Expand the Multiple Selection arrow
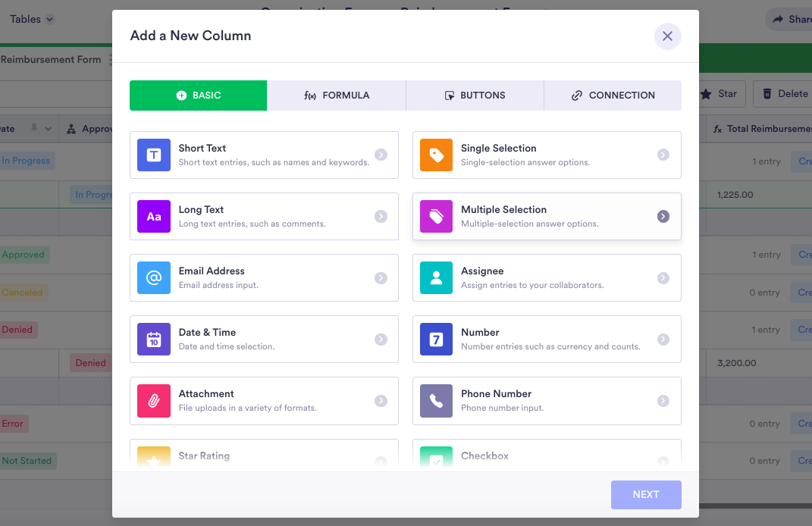 [x=663, y=217]
